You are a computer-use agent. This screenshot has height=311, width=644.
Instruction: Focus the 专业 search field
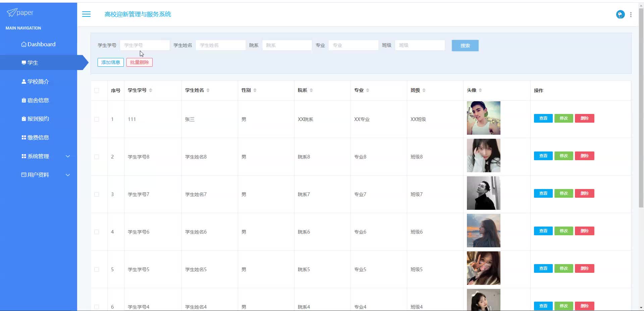(354, 45)
